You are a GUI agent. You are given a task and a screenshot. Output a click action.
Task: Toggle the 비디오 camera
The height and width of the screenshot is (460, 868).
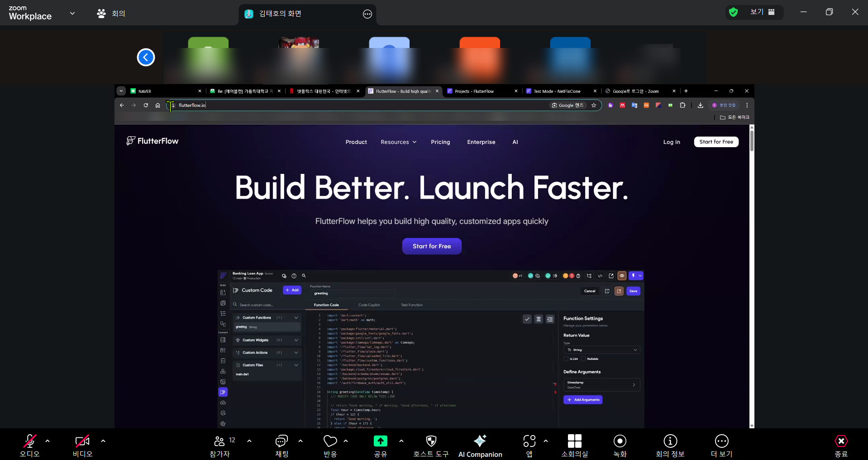point(82,446)
